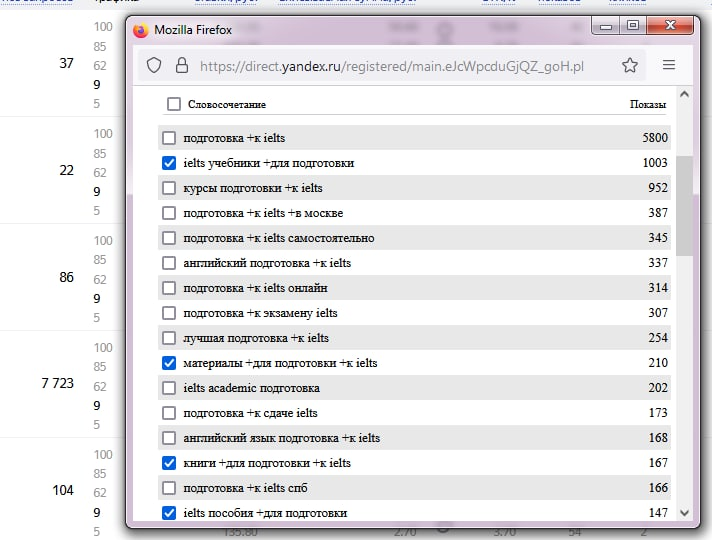This screenshot has width=712, height=540.
Task: Click the 952 impressions value
Action: pyautogui.click(x=658, y=188)
